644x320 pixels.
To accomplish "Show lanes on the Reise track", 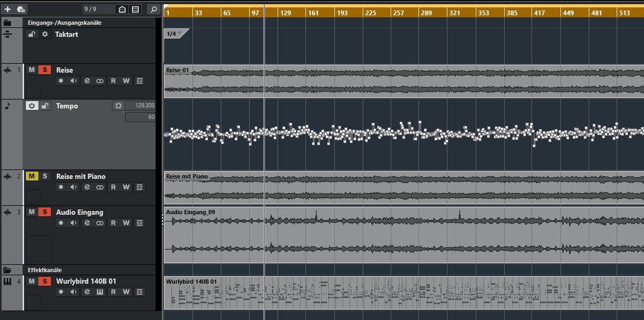I will click(139, 81).
